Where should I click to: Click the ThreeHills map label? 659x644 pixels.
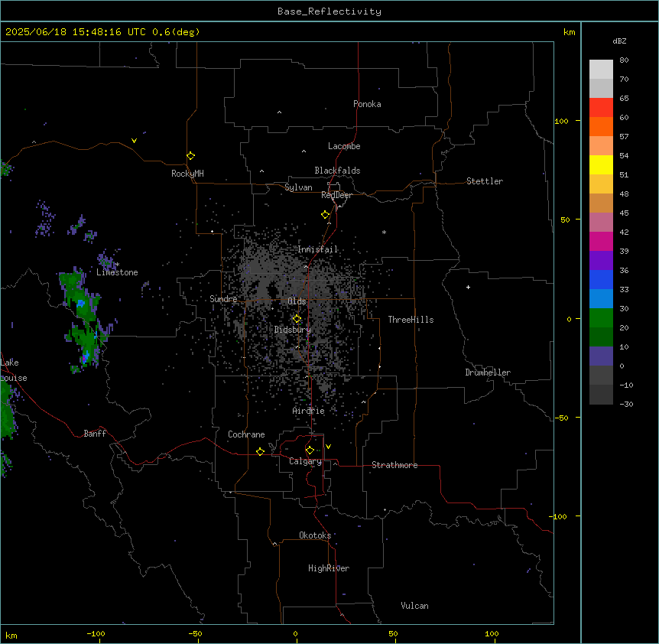411,320
